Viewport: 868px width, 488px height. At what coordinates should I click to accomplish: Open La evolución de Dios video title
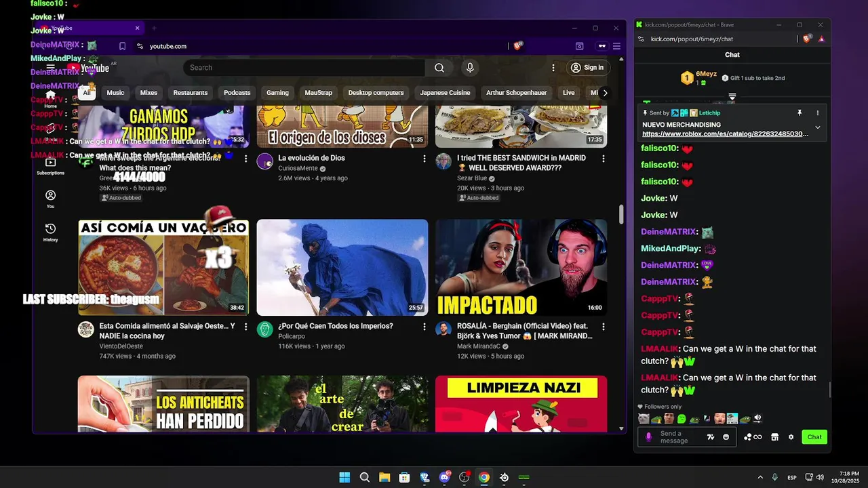coord(311,158)
